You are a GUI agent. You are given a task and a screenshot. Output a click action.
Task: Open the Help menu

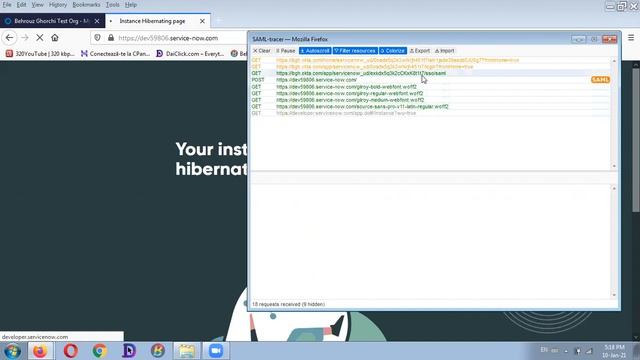[x=131, y=5]
